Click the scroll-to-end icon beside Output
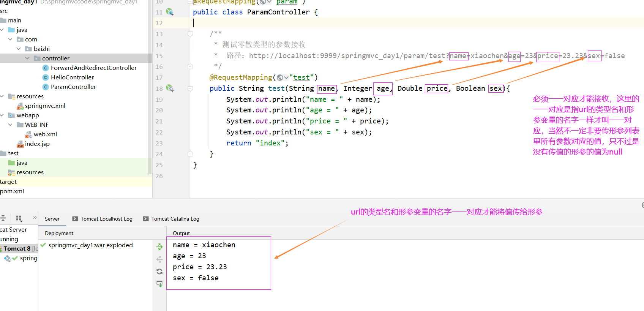The width and height of the screenshot is (644, 311). click(159, 284)
